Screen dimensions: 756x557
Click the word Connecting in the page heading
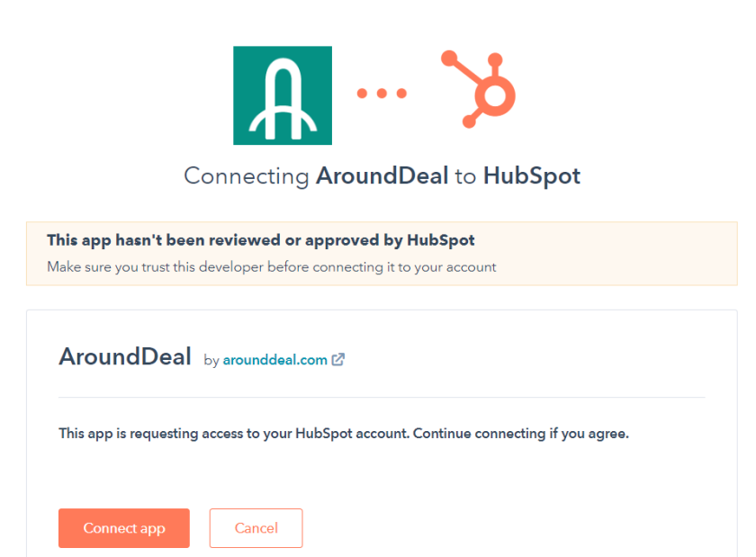point(247,175)
